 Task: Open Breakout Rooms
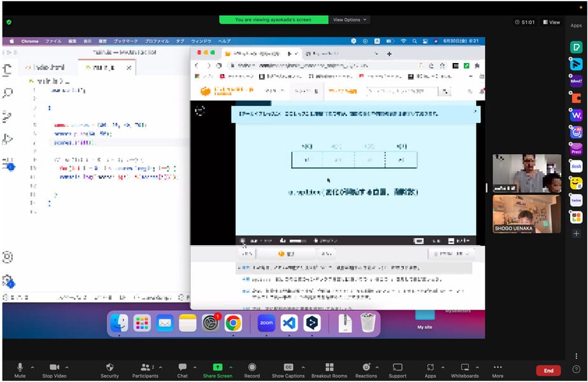(329, 369)
